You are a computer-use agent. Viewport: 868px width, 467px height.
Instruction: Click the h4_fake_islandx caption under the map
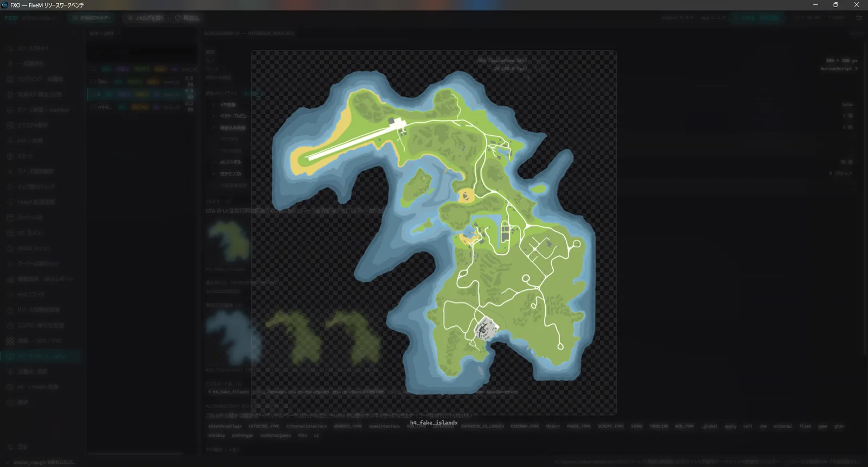pyautogui.click(x=434, y=422)
